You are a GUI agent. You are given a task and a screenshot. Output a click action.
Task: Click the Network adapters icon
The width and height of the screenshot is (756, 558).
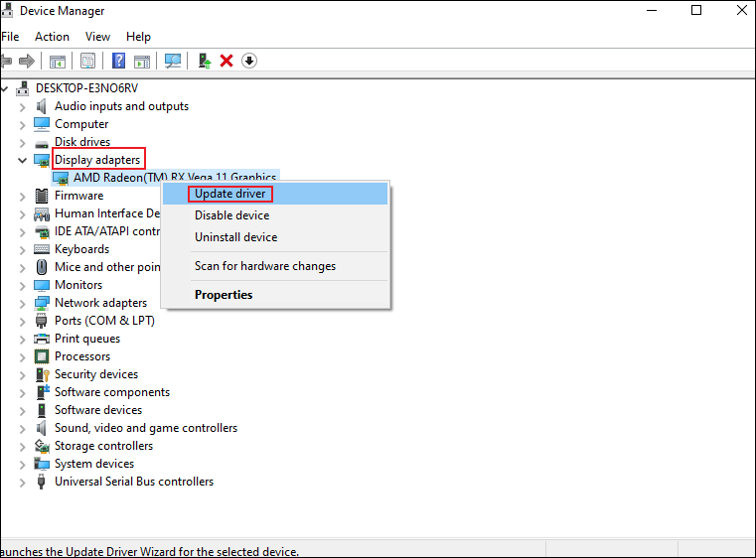point(42,303)
